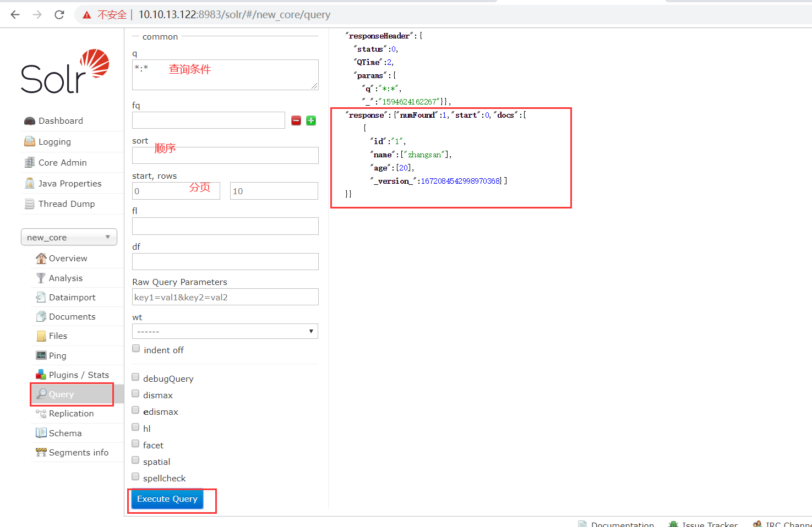
Task: Go to the Replication section
Action: click(71, 413)
